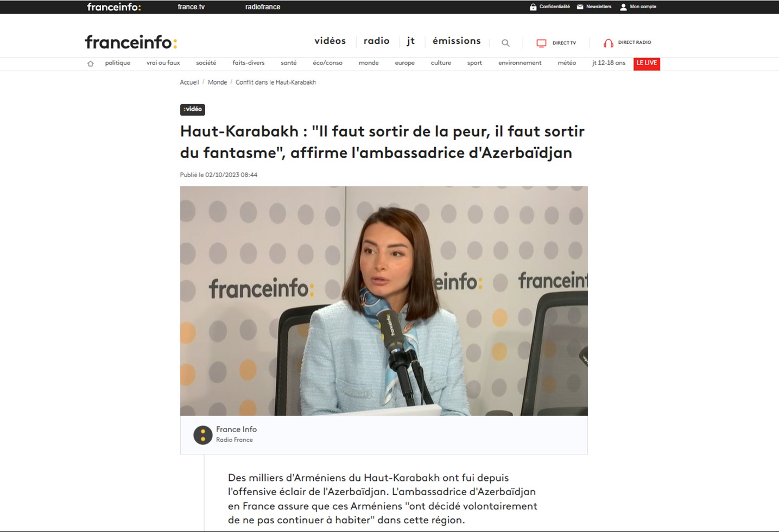Follow the Monde breadcrumb link
The height and width of the screenshot is (532, 779).
click(x=217, y=82)
